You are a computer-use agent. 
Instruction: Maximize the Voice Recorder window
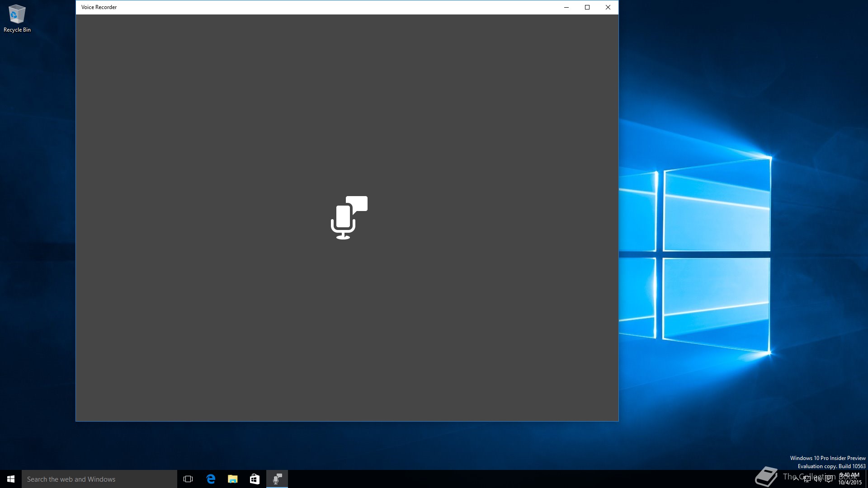(x=587, y=7)
